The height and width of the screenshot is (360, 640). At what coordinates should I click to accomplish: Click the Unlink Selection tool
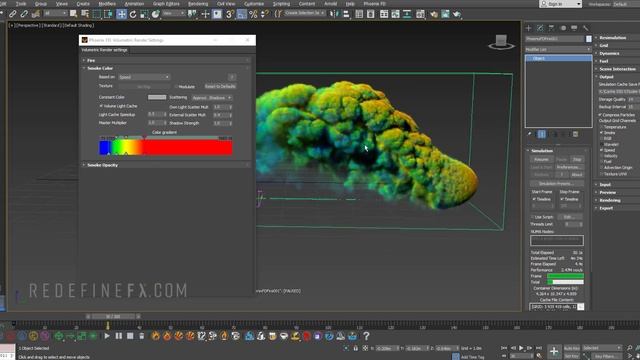click(24, 14)
